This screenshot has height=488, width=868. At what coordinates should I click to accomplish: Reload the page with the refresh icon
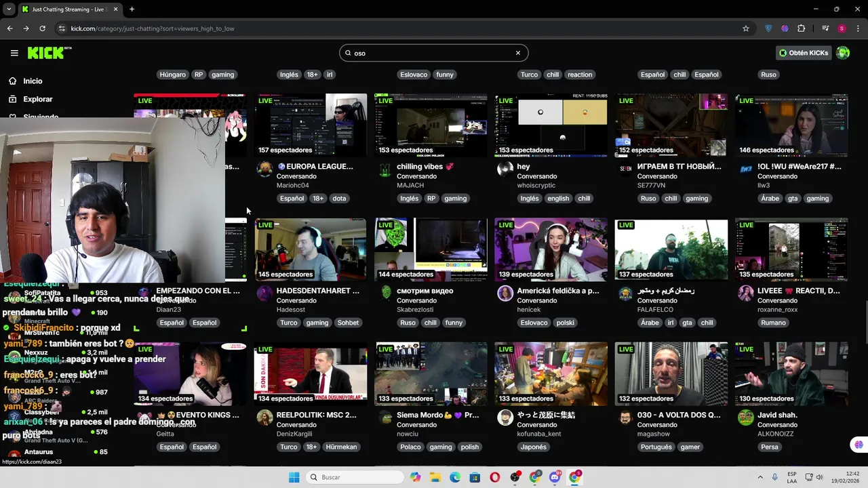(x=42, y=28)
